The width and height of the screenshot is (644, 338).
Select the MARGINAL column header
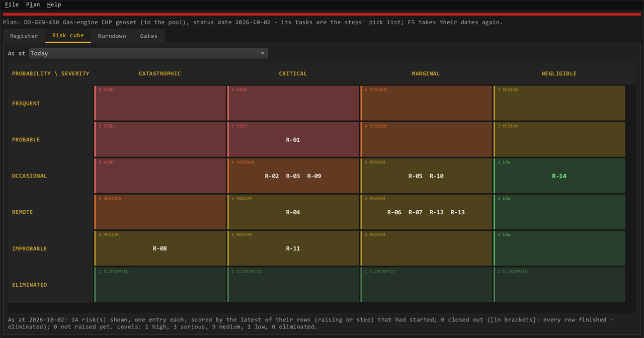[x=426, y=73]
